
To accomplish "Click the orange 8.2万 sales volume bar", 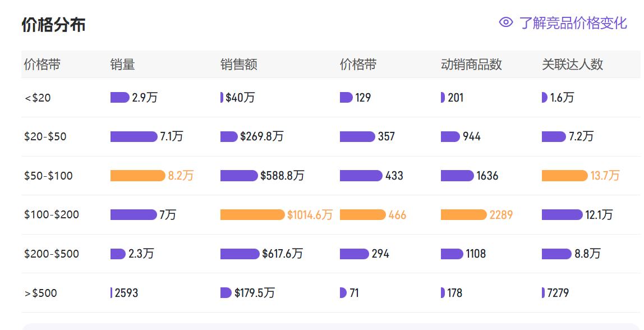I will 138,176.
